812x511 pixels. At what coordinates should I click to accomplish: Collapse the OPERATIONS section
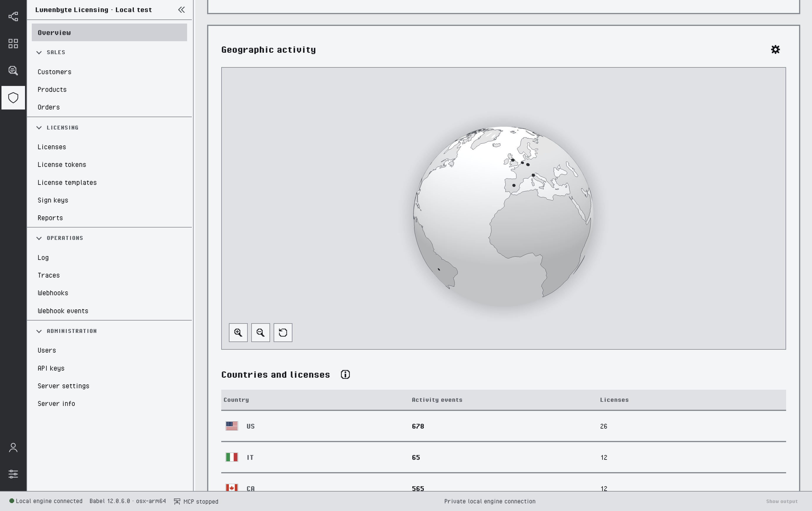pyautogui.click(x=39, y=238)
